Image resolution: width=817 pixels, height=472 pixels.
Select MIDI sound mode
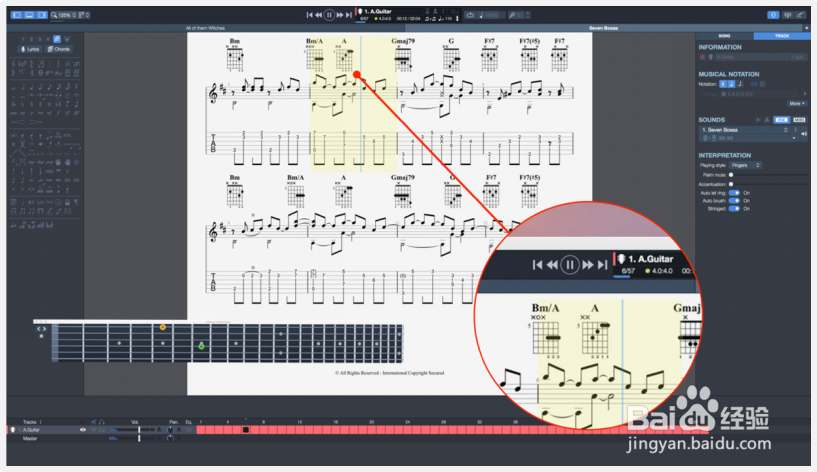799,120
